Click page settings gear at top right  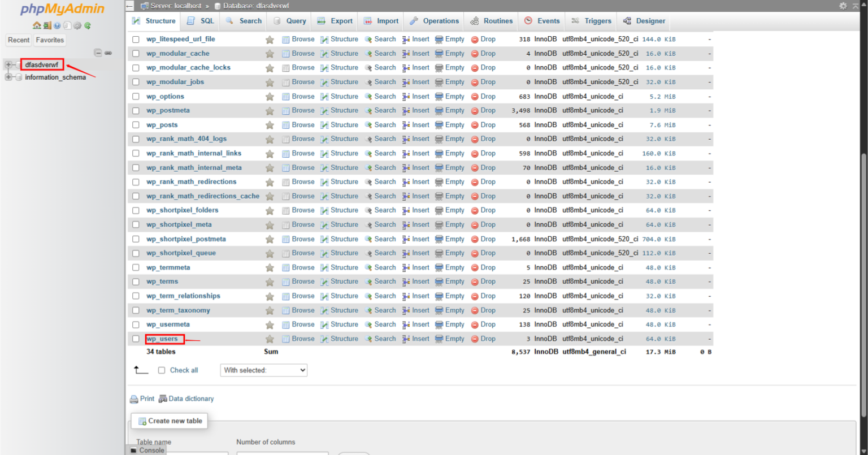click(843, 6)
